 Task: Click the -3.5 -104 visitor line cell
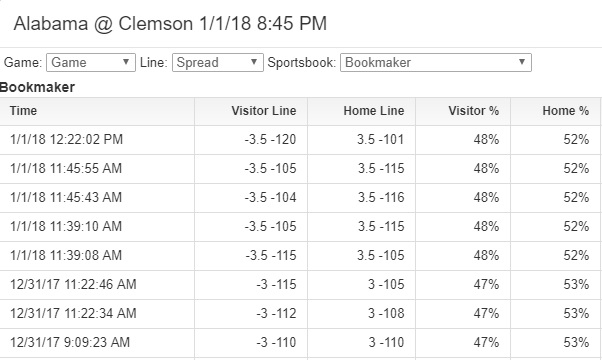pyautogui.click(x=270, y=198)
